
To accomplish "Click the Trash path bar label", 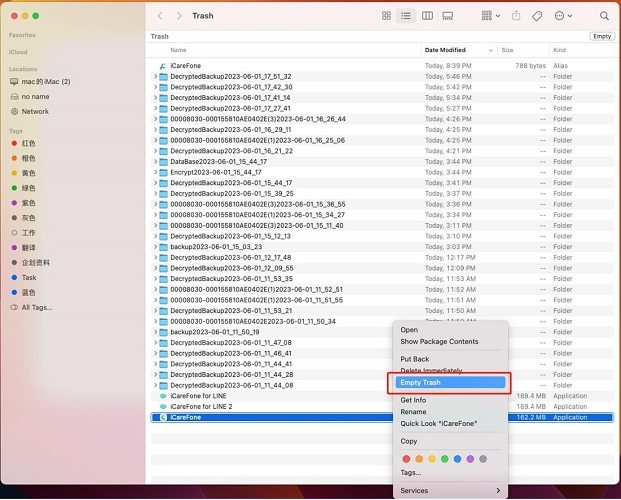I will 159,36.
